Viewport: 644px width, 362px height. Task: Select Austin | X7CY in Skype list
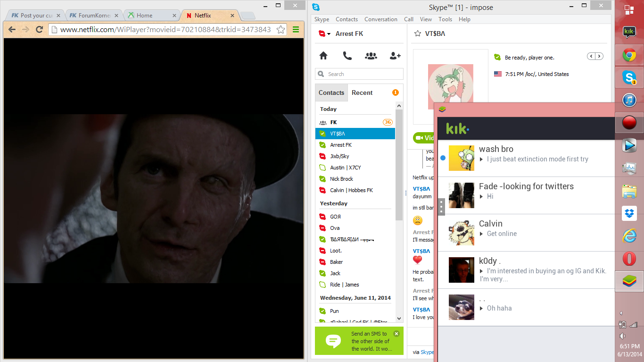pos(355,168)
